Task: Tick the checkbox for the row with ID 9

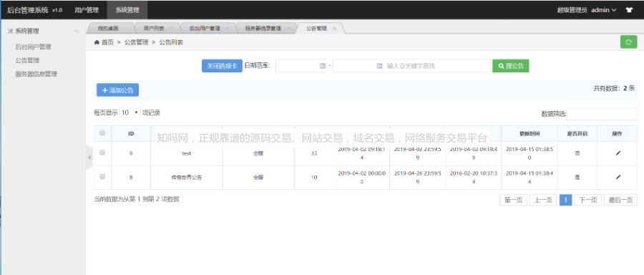Action: pos(102,152)
